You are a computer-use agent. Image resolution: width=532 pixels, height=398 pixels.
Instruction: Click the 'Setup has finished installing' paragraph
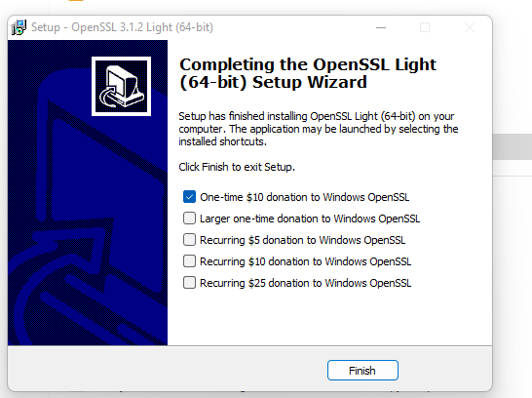[x=319, y=129]
